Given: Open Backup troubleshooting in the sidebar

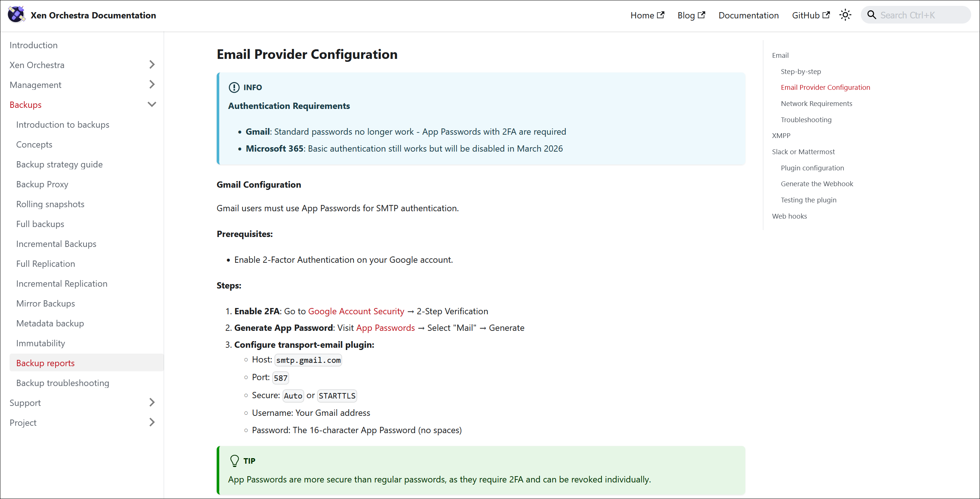Looking at the screenshot, I should 63,383.
